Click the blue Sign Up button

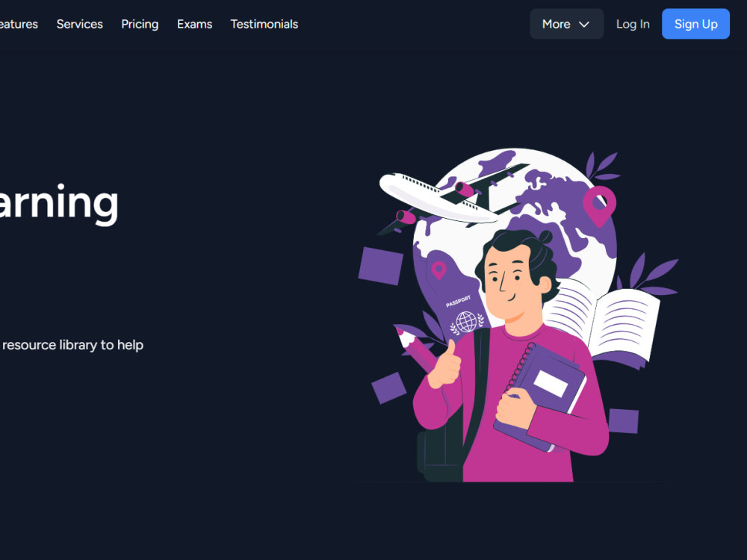pos(695,24)
